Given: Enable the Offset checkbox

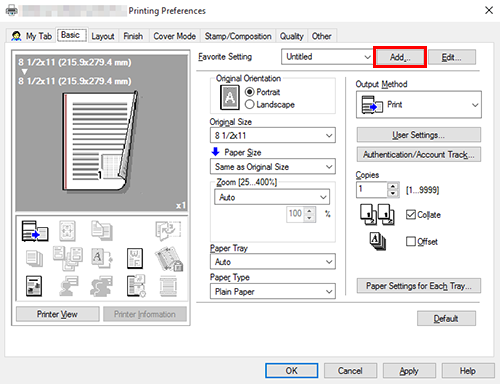Looking at the screenshot, I should click(411, 241).
